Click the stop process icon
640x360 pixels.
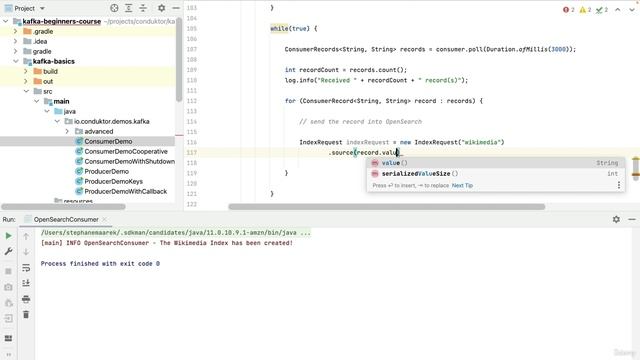8,271
